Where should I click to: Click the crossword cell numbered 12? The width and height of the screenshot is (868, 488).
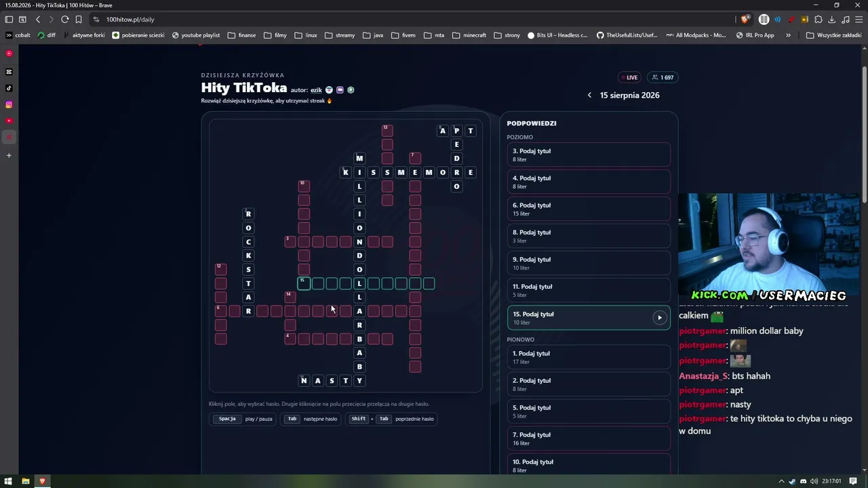[220, 269]
